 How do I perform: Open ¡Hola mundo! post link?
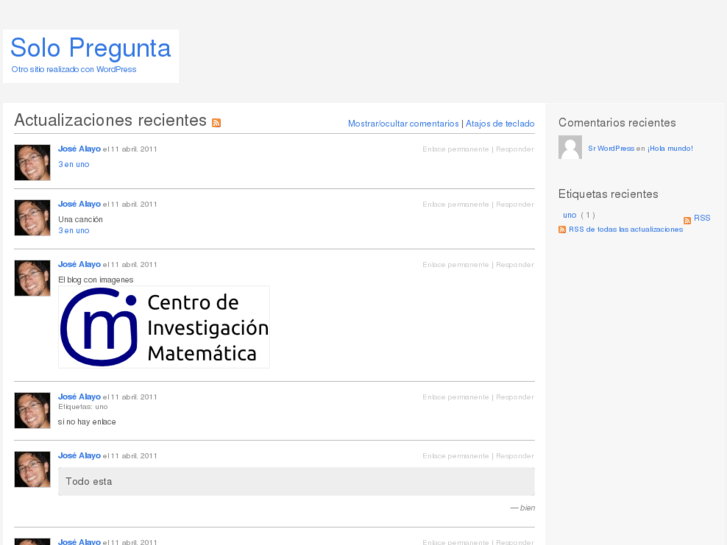tap(670, 148)
